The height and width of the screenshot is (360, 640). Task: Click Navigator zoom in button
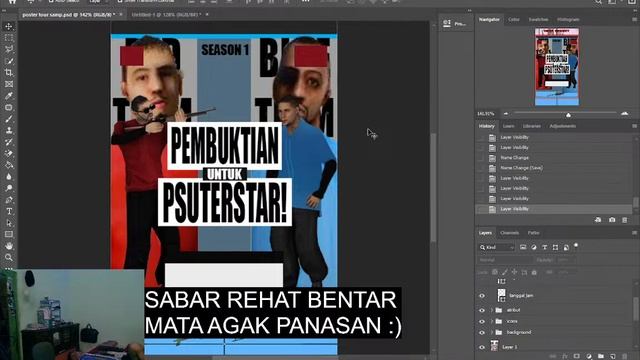(624, 113)
